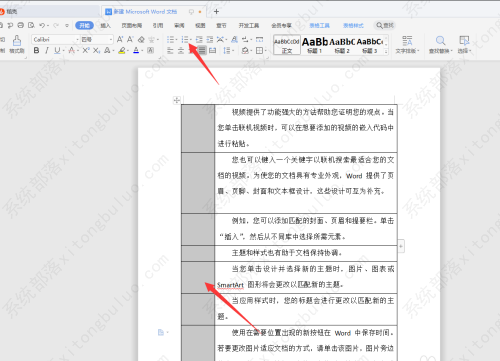500x361 pixels.
Task: Click the table move handle above the table
Action: [177, 100]
